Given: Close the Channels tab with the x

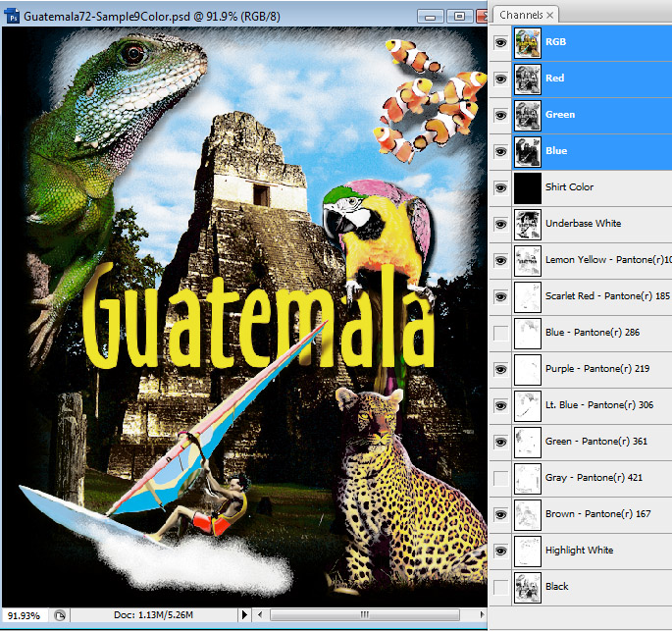Looking at the screenshot, I should (549, 16).
